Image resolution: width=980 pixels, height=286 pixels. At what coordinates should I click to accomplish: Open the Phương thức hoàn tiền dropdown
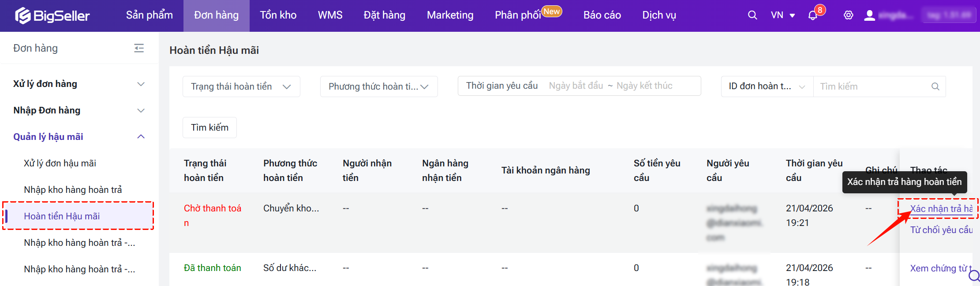click(378, 87)
